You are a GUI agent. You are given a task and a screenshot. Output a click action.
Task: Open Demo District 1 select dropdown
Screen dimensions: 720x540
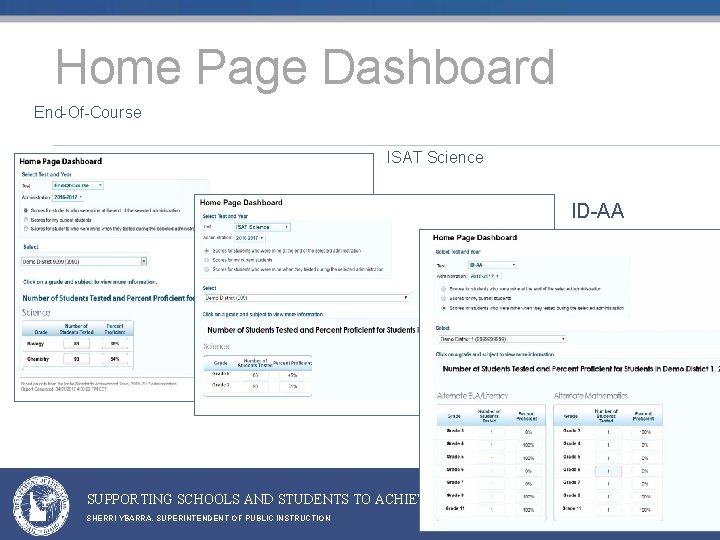point(502,339)
